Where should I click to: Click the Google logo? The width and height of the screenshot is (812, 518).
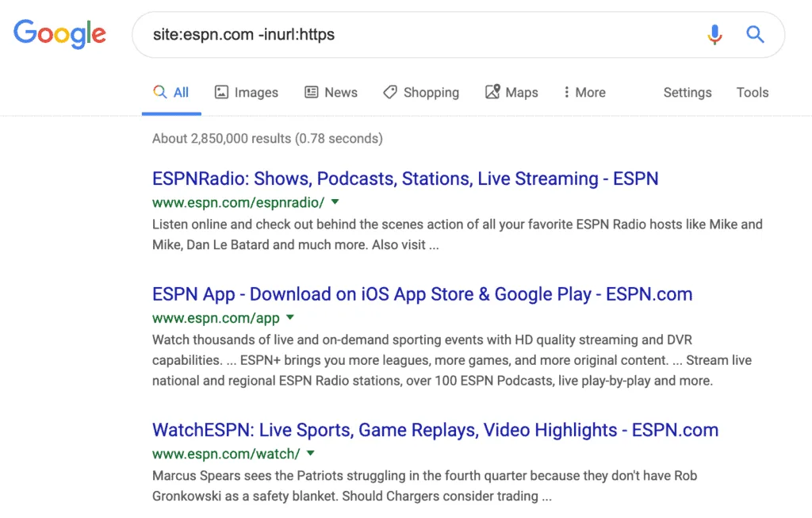point(59,34)
